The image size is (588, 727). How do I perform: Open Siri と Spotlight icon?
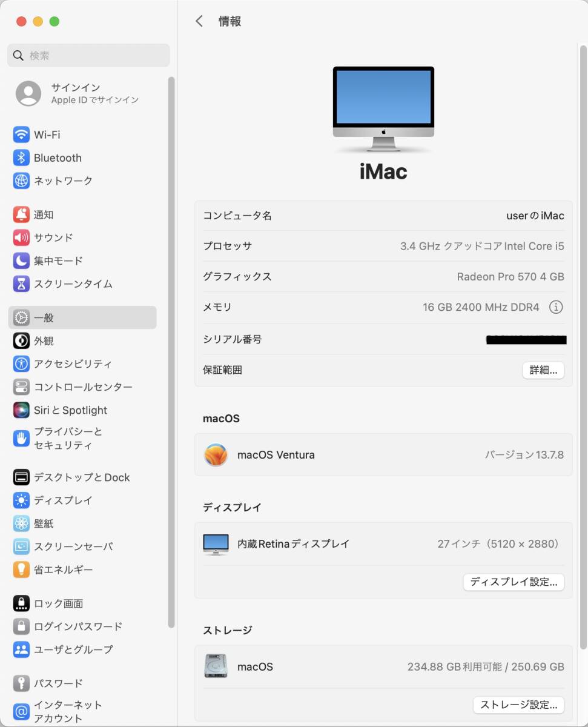pyautogui.click(x=21, y=410)
